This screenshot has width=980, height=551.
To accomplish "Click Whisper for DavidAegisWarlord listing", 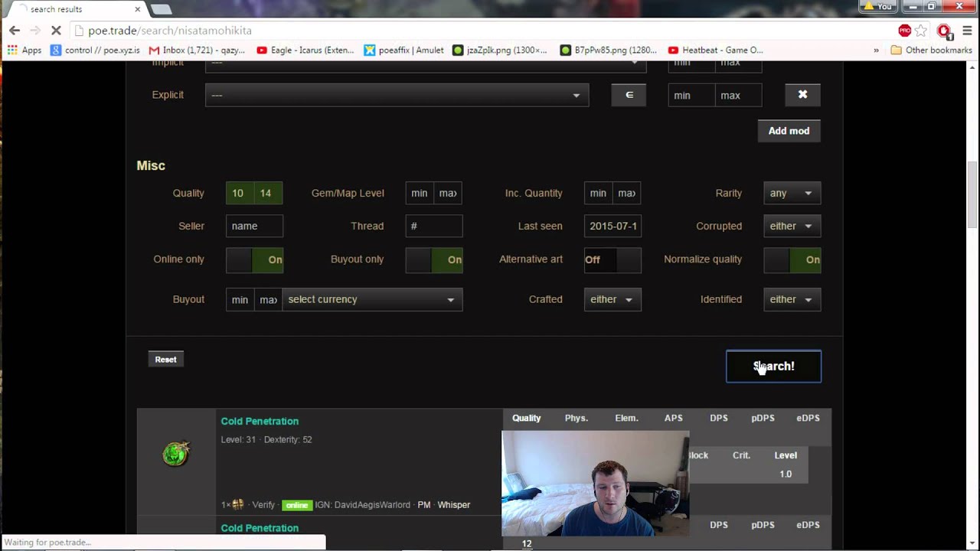I will (454, 505).
